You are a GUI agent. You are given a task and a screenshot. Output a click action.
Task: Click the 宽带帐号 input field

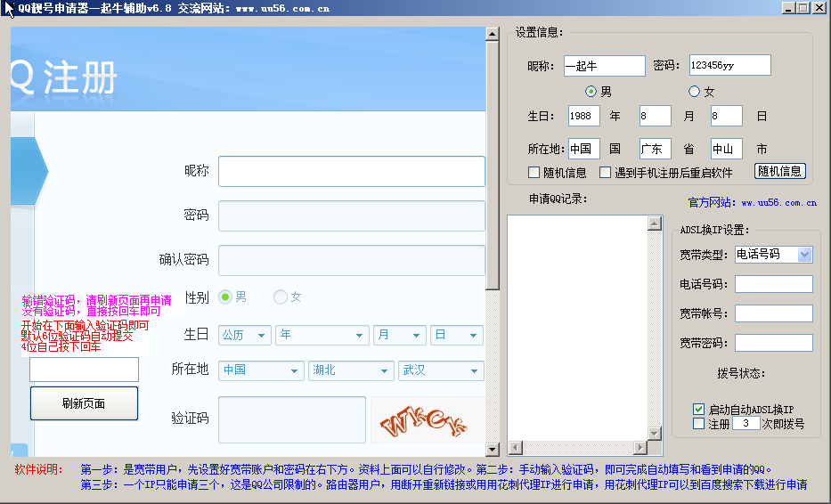click(x=774, y=313)
